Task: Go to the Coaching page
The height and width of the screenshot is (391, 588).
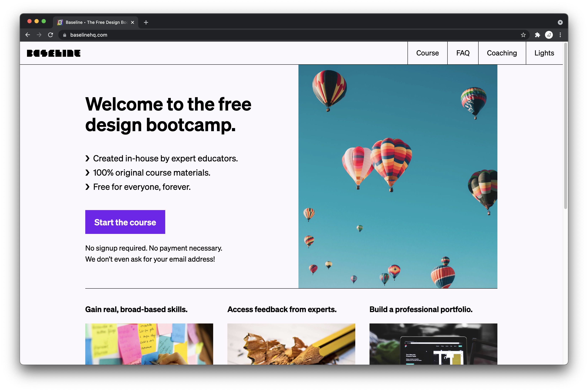Action: [502, 53]
